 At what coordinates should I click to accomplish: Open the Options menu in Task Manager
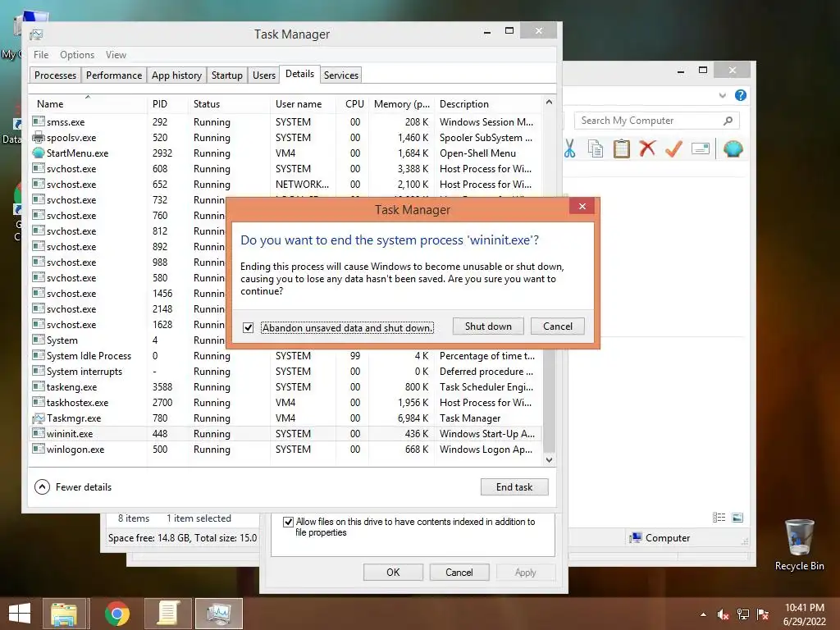(77, 55)
